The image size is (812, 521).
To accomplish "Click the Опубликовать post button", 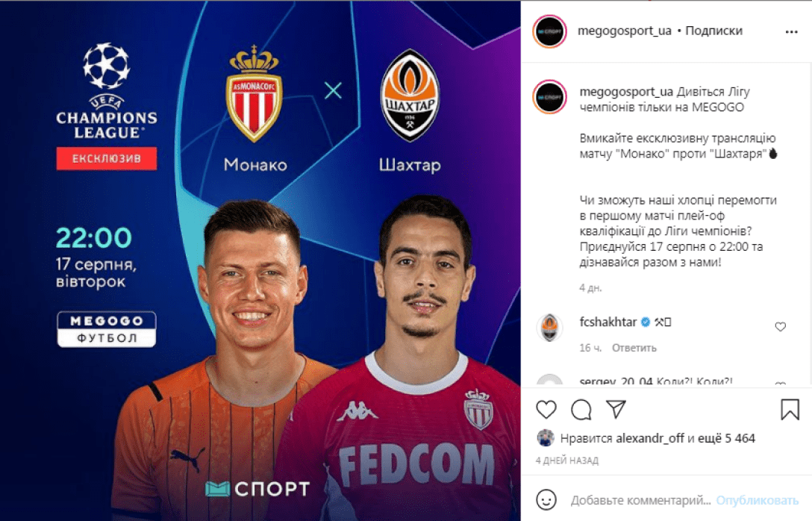I will click(x=757, y=500).
